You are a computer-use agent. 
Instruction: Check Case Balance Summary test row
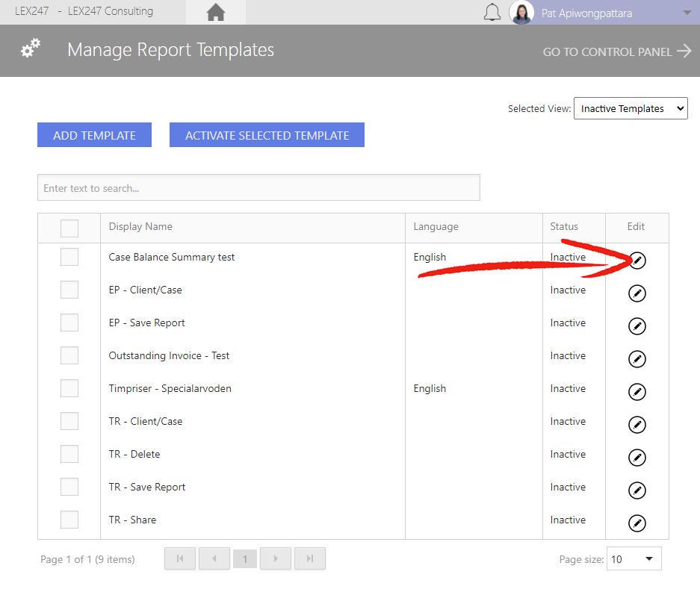(x=69, y=257)
